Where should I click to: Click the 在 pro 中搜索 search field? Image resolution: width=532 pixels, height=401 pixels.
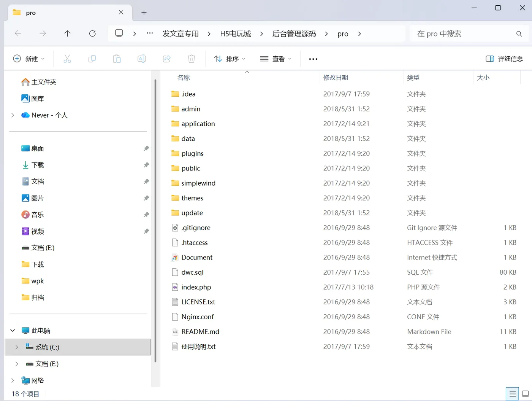[469, 34]
